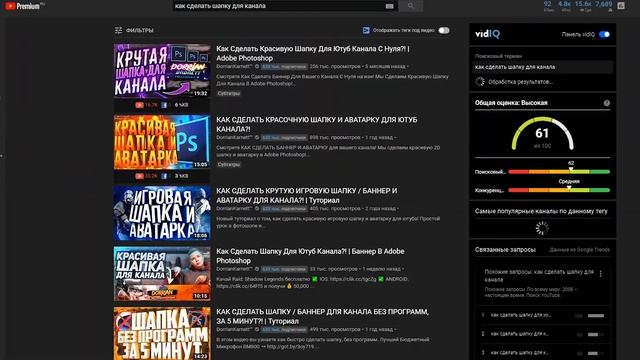The image size is (640, 360).
Task: Open video 'Как Сделать Шапку Для Ютуб Канала?! | Баннер'
Action: [310, 256]
